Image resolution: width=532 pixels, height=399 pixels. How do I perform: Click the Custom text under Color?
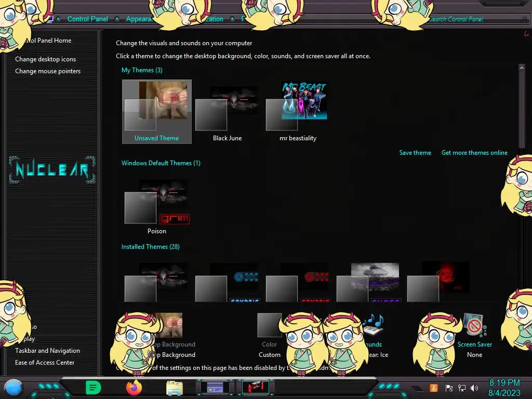pos(270,354)
